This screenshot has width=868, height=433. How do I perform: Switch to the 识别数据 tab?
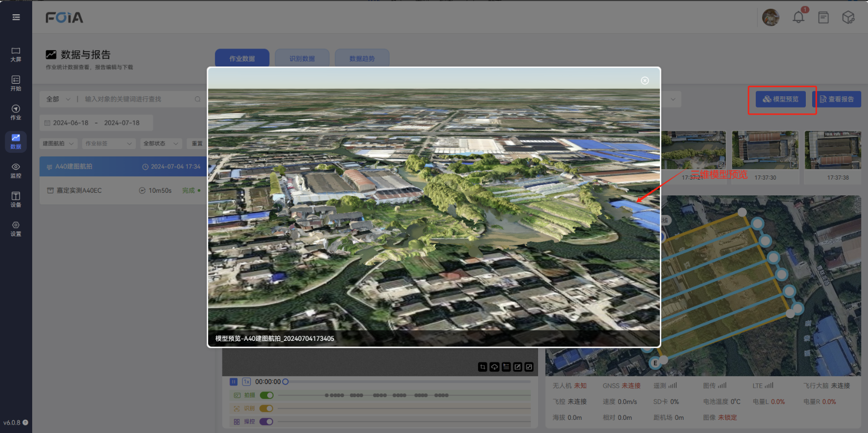[302, 58]
